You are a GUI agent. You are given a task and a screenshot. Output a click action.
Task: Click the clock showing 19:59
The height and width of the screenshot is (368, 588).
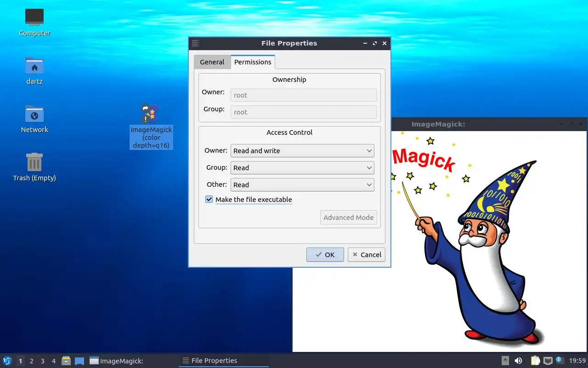pyautogui.click(x=577, y=361)
